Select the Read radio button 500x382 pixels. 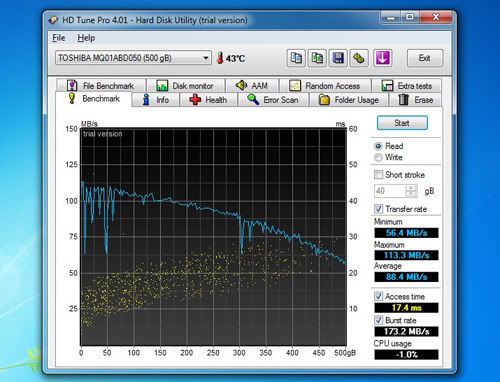(x=378, y=146)
